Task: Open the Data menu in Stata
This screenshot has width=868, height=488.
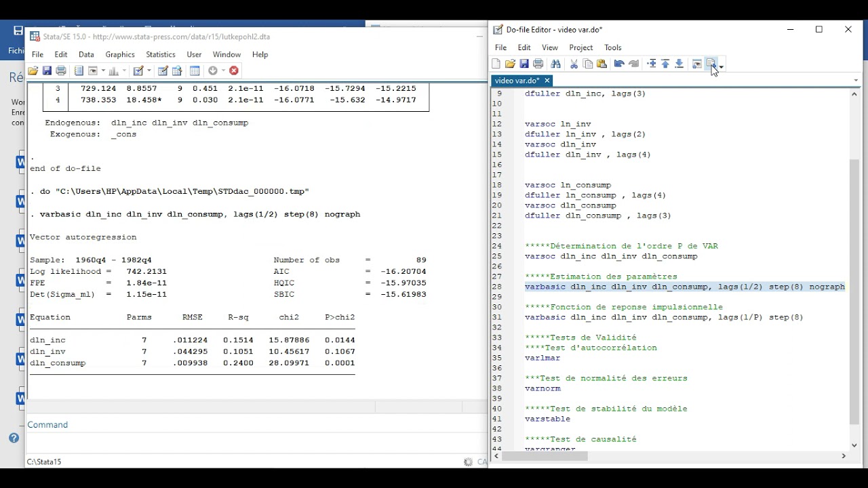Action: pyautogui.click(x=86, y=54)
